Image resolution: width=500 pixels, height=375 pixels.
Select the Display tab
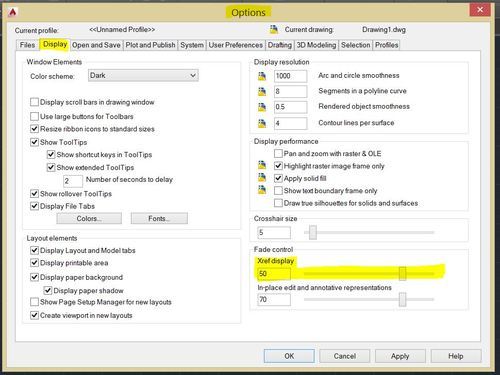click(x=55, y=44)
